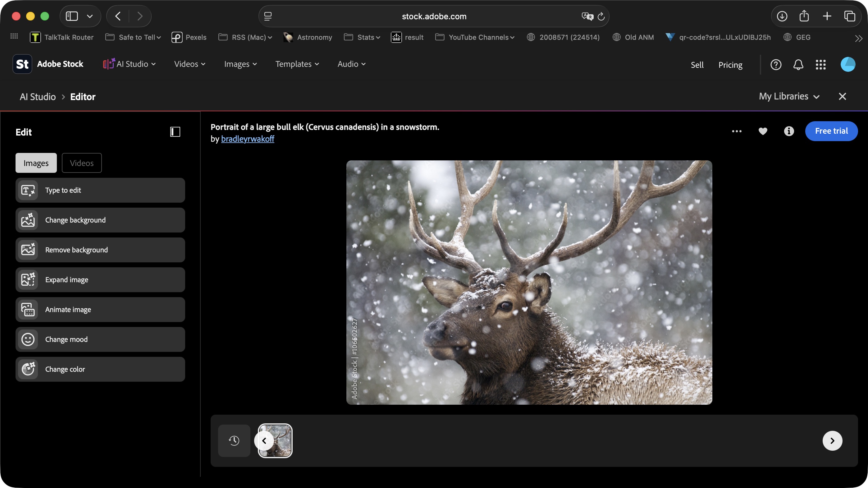868x488 pixels.
Task: Show Safari tab overview
Action: pos(849,16)
